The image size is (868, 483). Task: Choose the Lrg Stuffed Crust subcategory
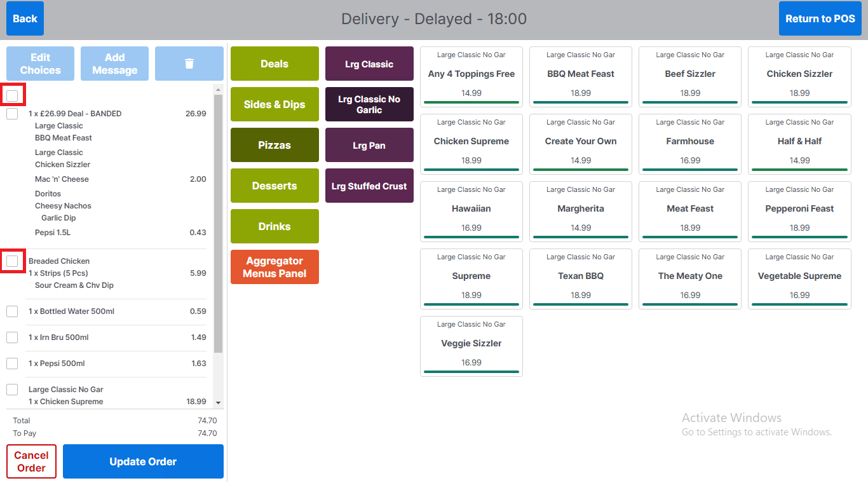(x=369, y=186)
